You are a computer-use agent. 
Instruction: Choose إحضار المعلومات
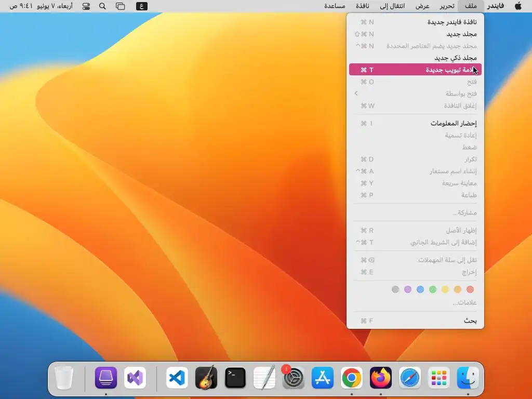[x=415, y=123]
